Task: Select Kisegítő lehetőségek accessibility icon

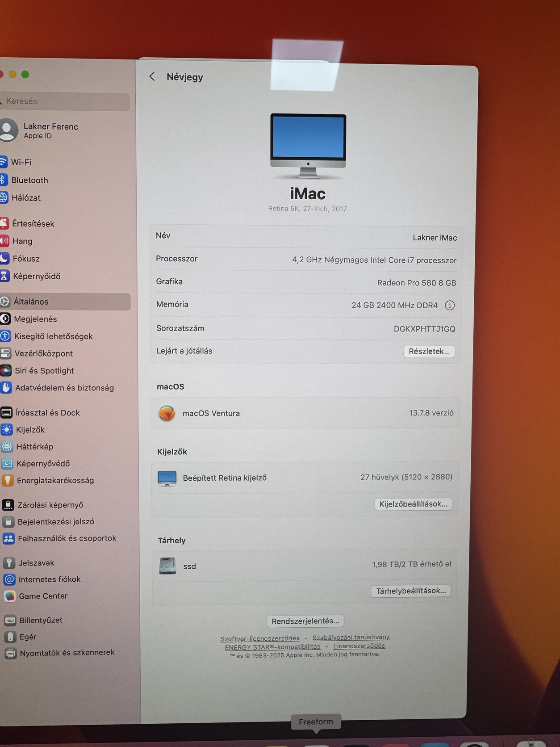Action: [x=5, y=336]
